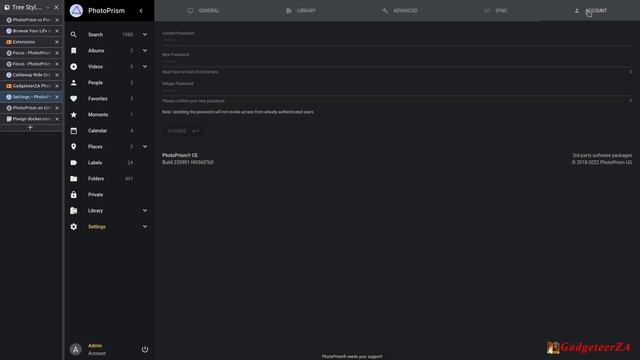Screen dimensions: 640x360
Task: Click the Tree Style Tab panel title
Action: tap(26, 7)
